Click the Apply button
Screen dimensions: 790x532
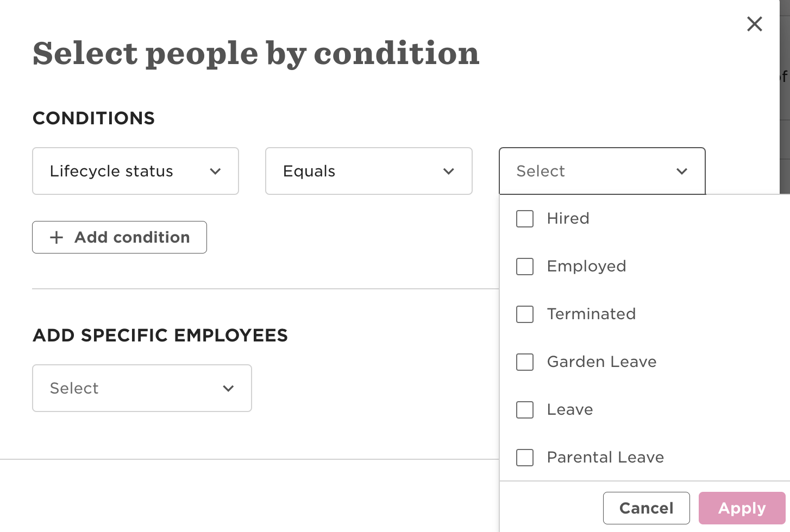click(x=742, y=508)
